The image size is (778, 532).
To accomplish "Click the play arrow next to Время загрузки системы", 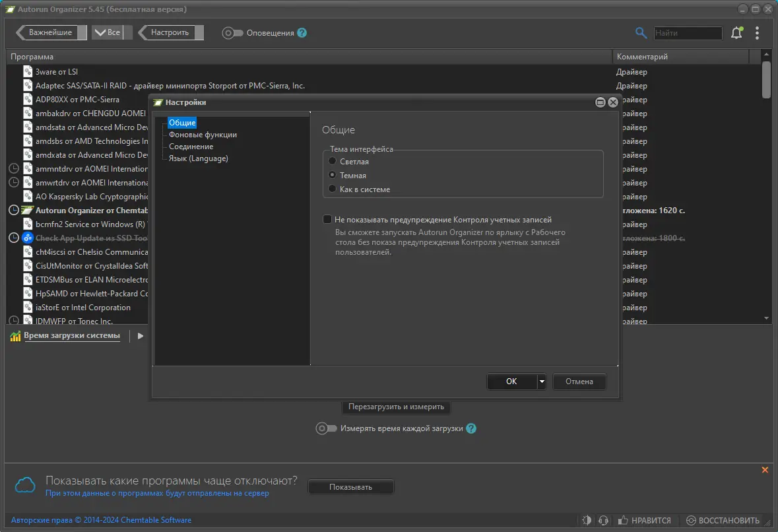I will pyautogui.click(x=141, y=336).
